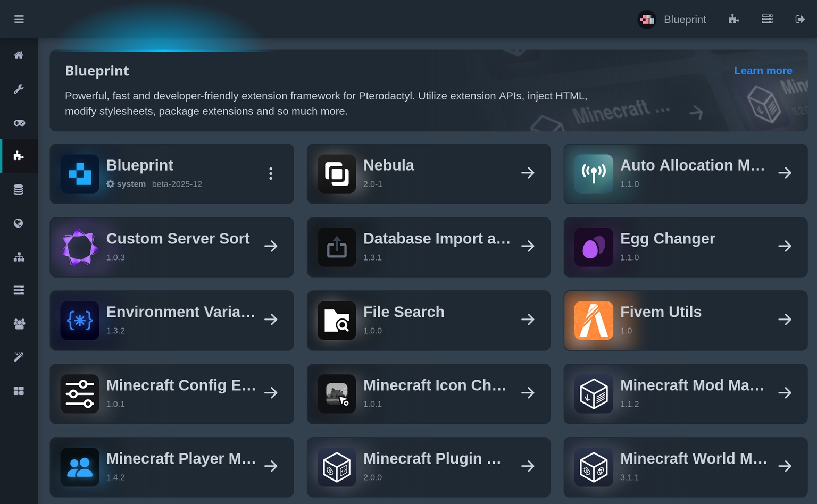The height and width of the screenshot is (504, 817).
Task: Open Database Import extension via its arrow
Action: tap(528, 246)
